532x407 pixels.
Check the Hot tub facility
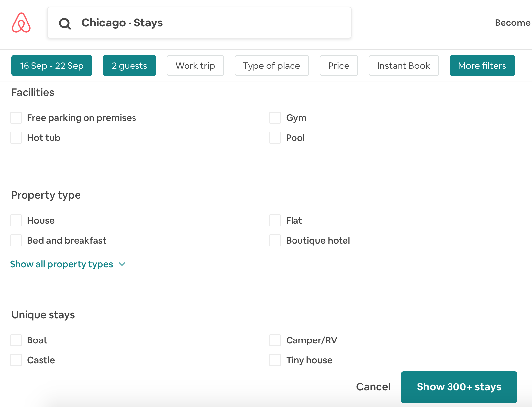point(16,138)
